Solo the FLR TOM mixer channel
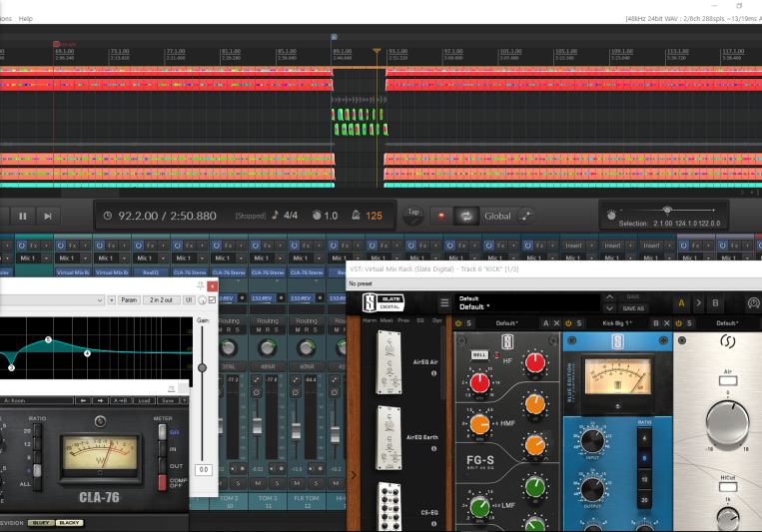Screen dimensions: 762x532 click(316, 483)
